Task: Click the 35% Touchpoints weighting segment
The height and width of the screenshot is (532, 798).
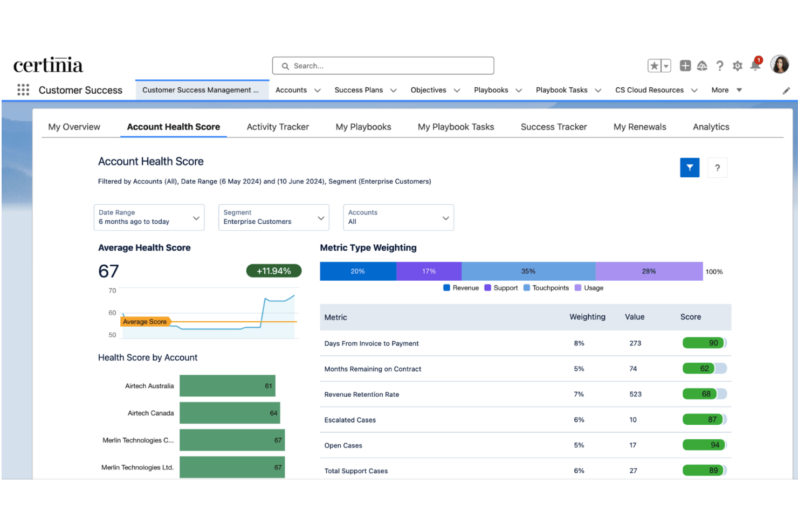Action: 528,271
